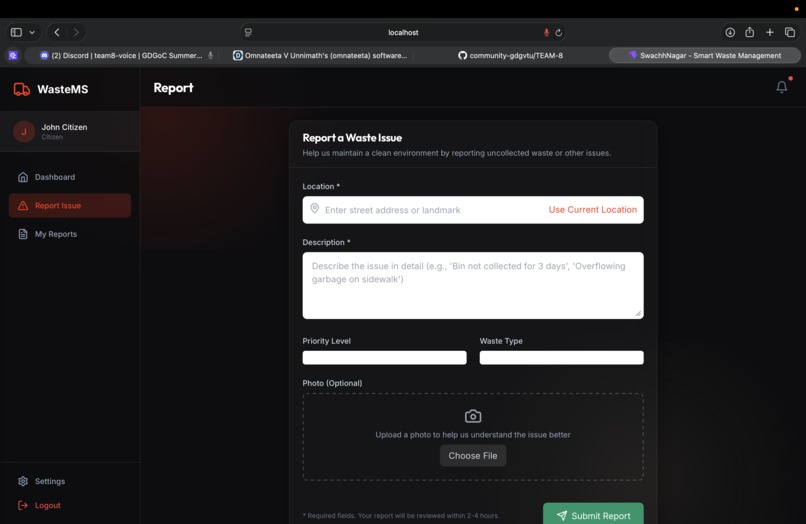
Task: Select the SwachhNagar Smart Waste Management tab
Action: 705,56
